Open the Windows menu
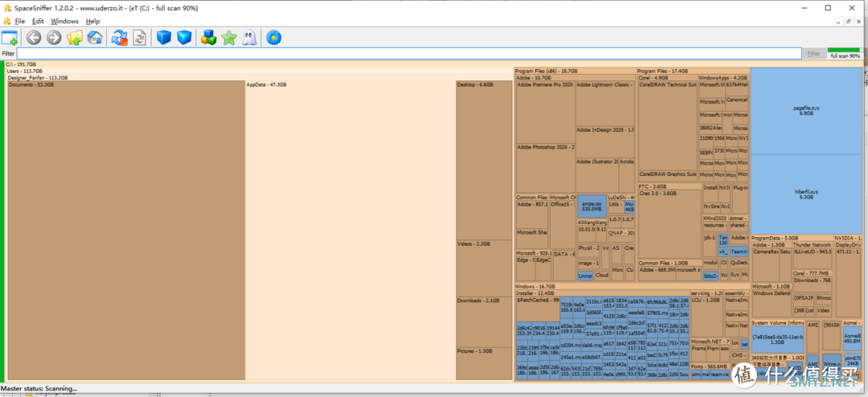This screenshot has width=868, height=397. 65,21
